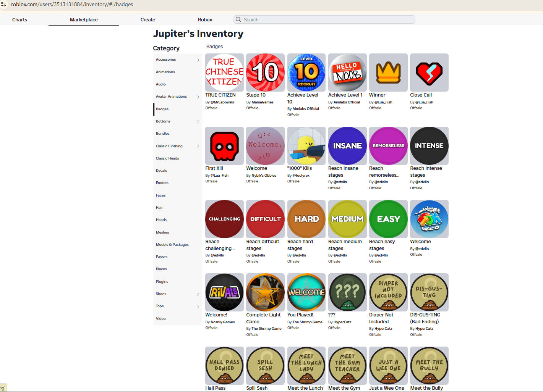This screenshot has width=543, height=392.
Task: Click the Hello Noob badge icon
Action: [x=347, y=73]
